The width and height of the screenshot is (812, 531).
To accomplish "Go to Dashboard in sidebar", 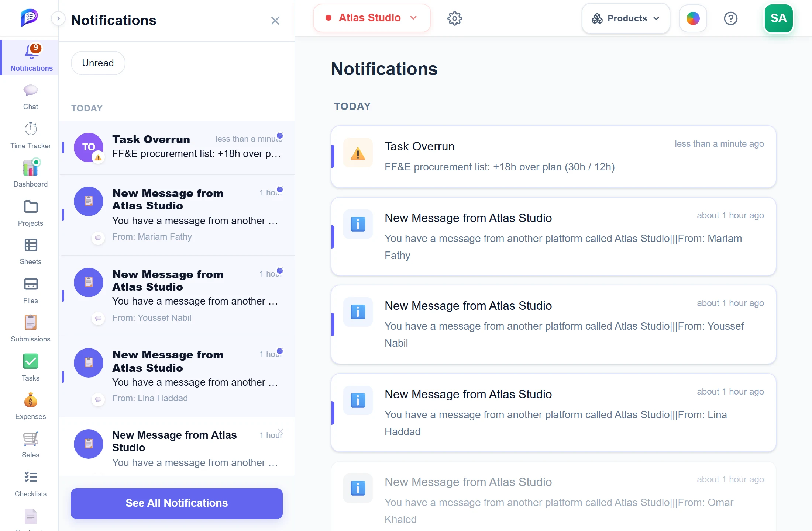I will pyautogui.click(x=31, y=174).
